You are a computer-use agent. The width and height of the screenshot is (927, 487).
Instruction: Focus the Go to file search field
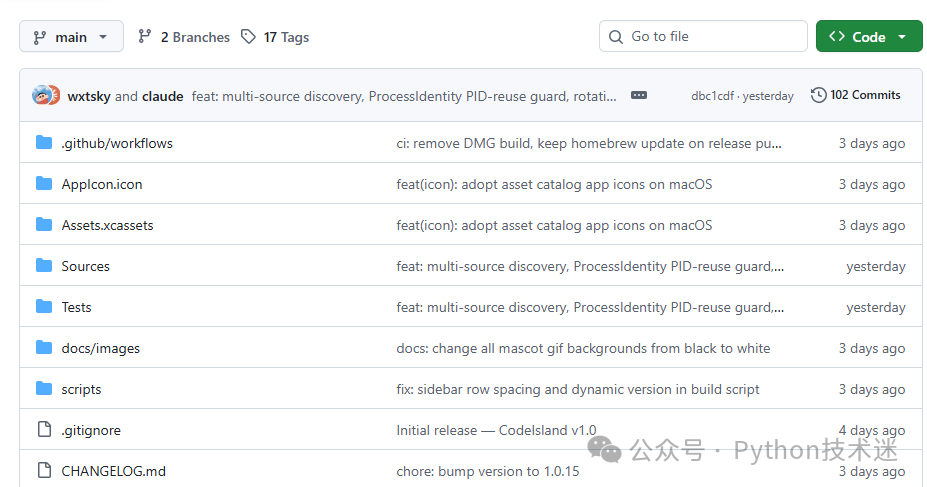[703, 36]
